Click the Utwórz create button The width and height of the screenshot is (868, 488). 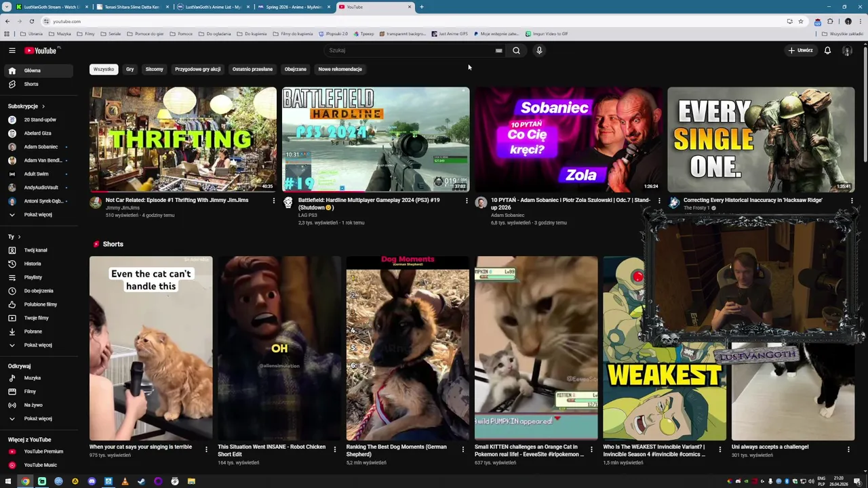pyautogui.click(x=800, y=50)
